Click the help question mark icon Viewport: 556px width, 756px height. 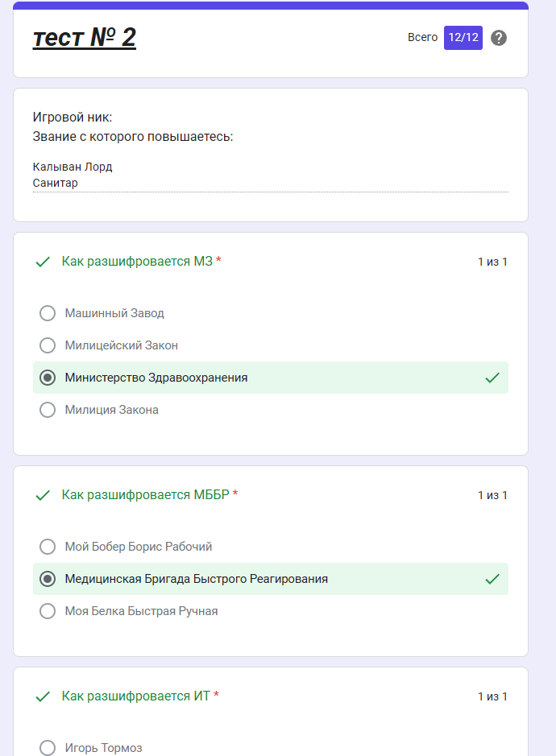pos(499,38)
